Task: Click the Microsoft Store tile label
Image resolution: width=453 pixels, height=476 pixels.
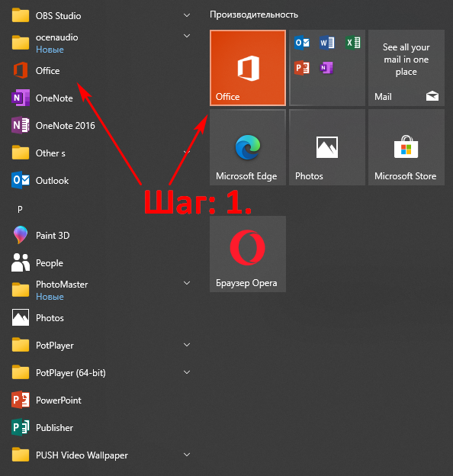Action: point(406,176)
